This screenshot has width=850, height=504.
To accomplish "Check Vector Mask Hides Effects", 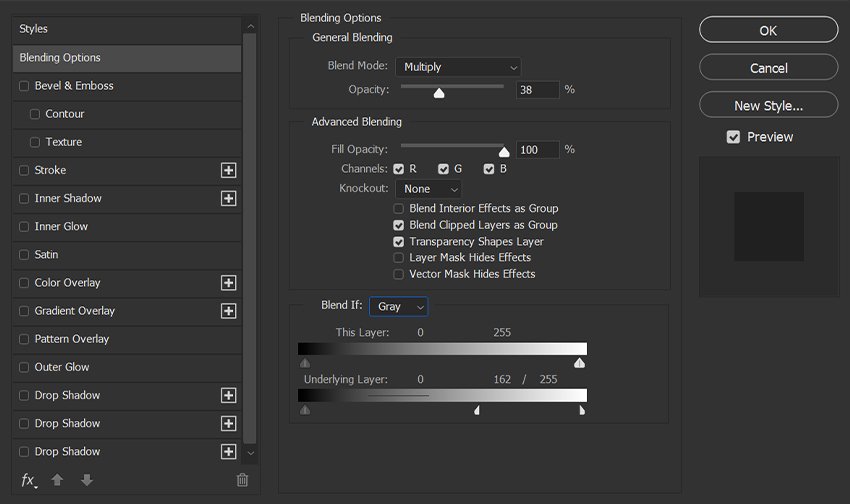I will [398, 274].
